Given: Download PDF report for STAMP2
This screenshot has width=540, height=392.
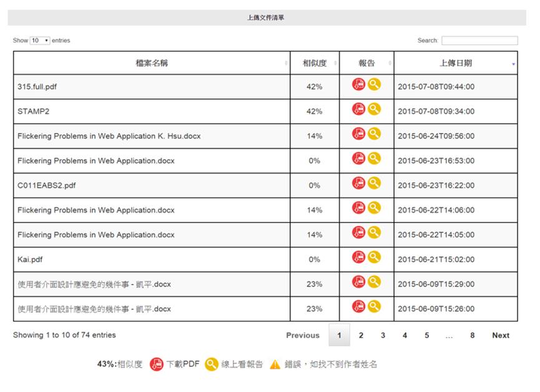Looking at the screenshot, I should [358, 109].
